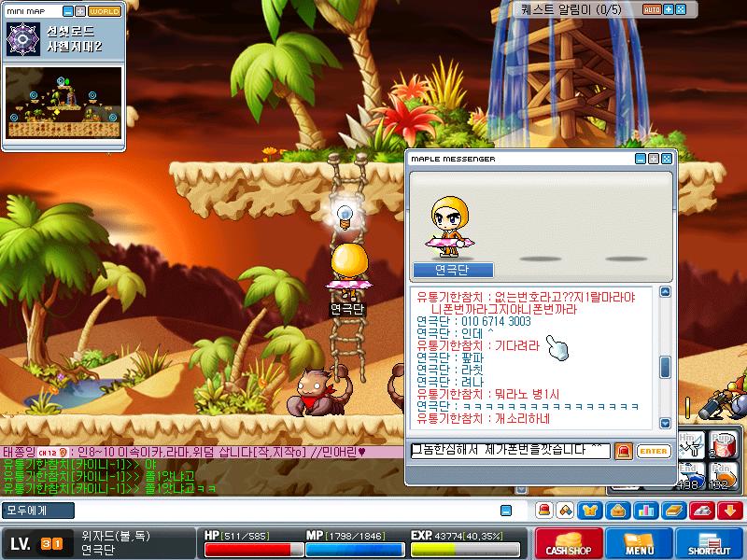Click the WORLD map button in minimap
The width and height of the screenshot is (747, 560).
[105, 11]
